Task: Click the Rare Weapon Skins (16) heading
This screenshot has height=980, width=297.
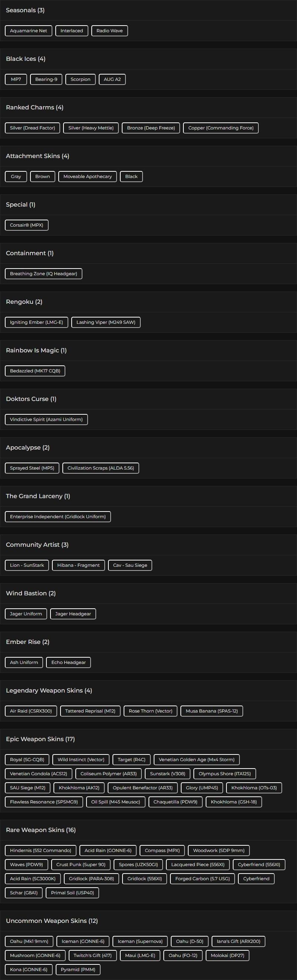Action: pos(41,830)
